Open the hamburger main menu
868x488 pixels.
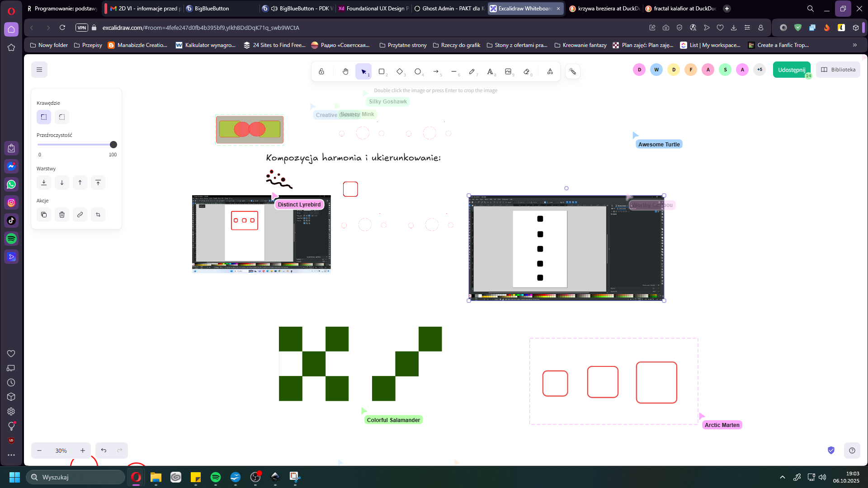pyautogui.click(x=39, y=70)
